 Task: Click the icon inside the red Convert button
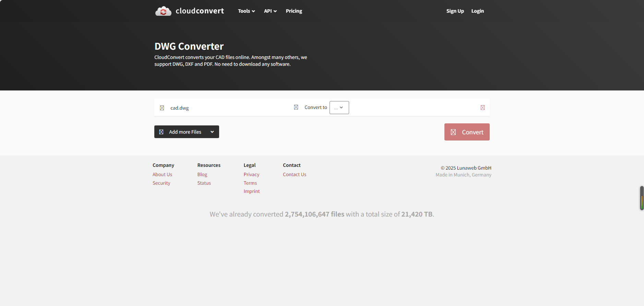[x=453, y=132]
